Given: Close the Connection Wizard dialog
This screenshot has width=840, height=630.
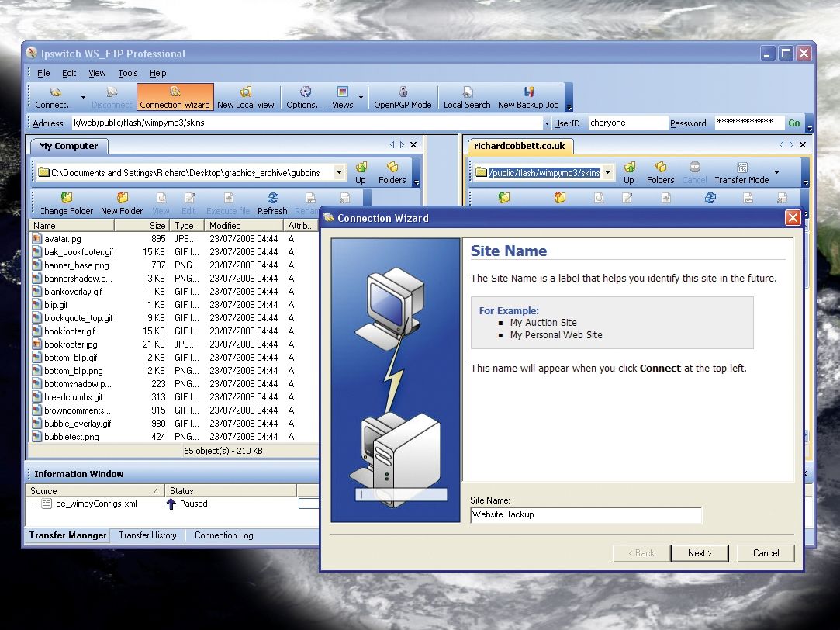Looking at the screenshot, I should point(793,218).
